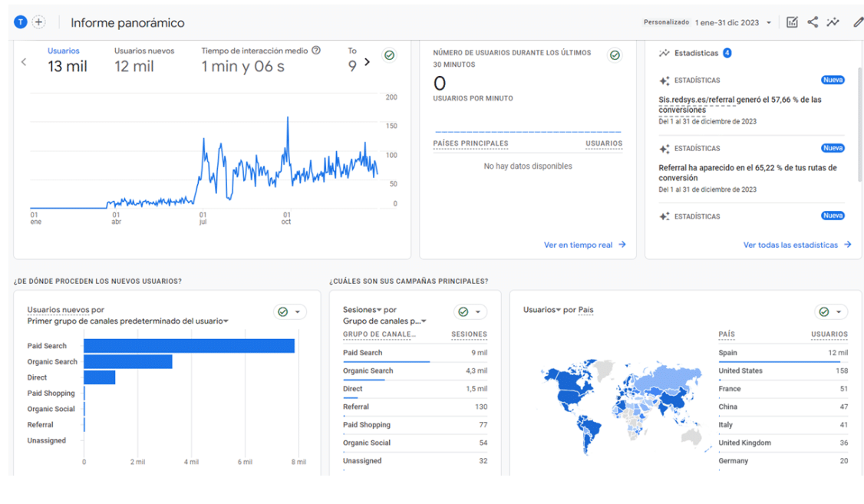This screenshot has width=864, height=504.
Task: Open the edit comparisons chart icon
Action: [792, 22]
